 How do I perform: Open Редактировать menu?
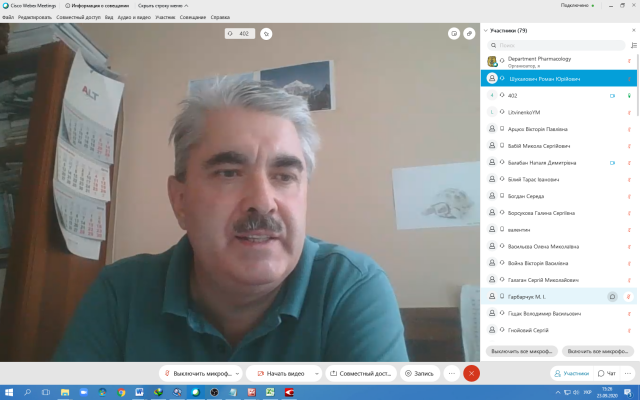pos(35,17)
